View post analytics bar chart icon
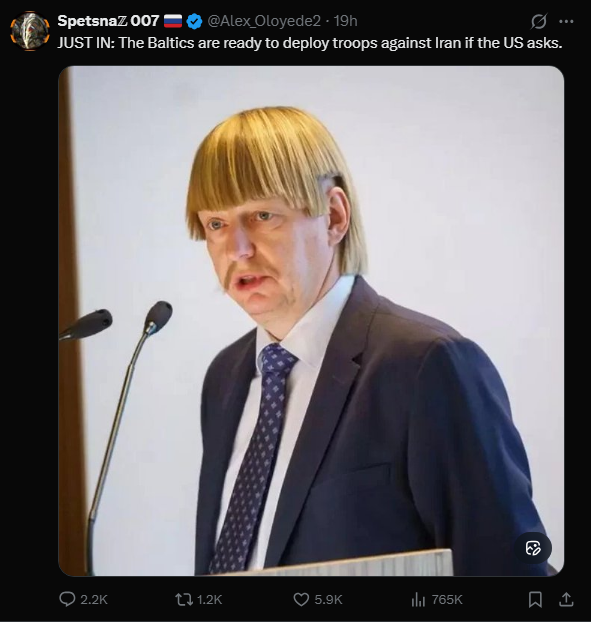This screenshot has width=591, height=622. pyautogui.click(x=418, y=599)
